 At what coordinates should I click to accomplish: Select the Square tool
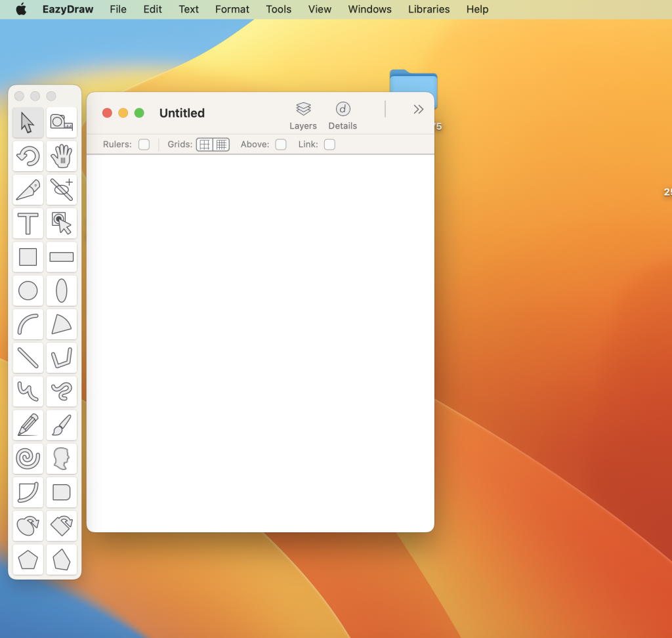click(x=28, y=257)
